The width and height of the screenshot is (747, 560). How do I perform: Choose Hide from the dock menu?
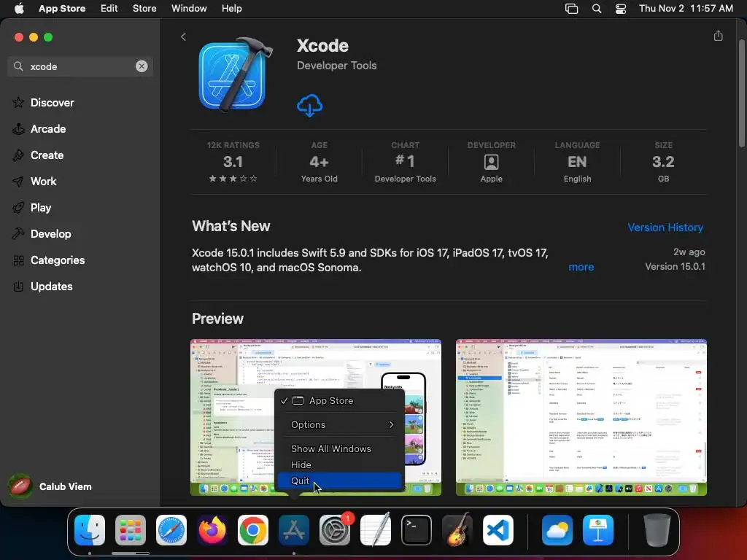340,464
